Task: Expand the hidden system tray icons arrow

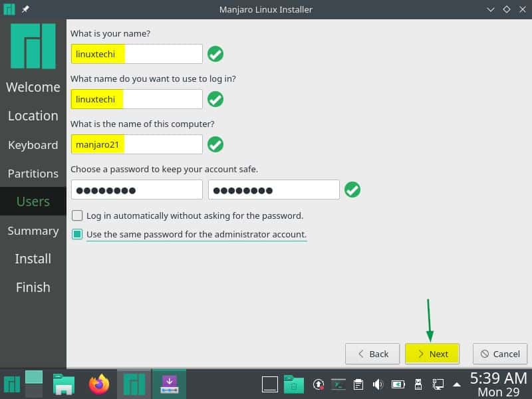Action: [457, 384]
